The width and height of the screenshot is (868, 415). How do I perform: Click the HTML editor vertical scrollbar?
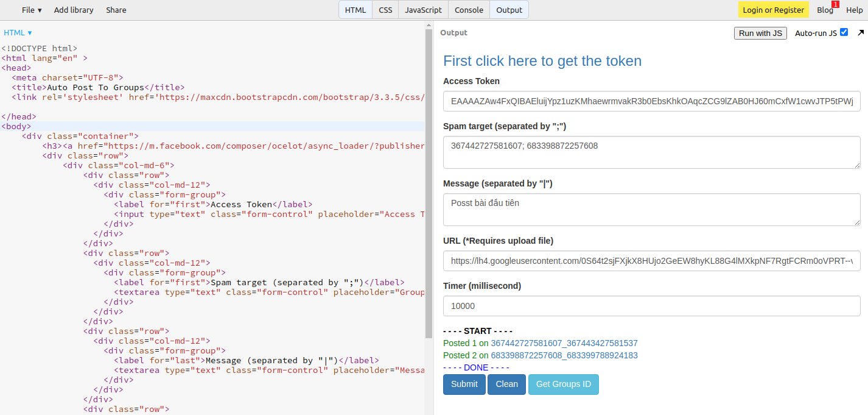click(429, 183)
